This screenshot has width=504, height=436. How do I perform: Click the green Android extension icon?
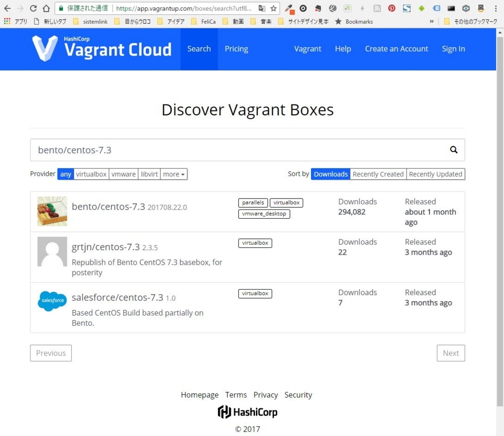[421, 8]
